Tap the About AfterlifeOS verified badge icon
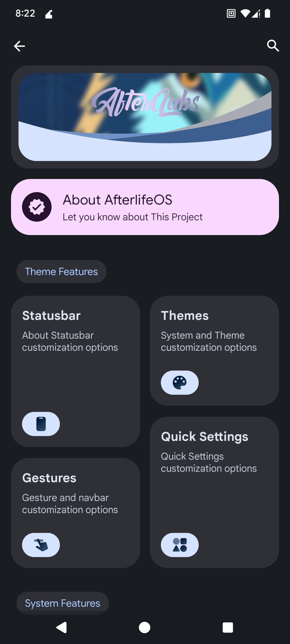Screen dimensions: 290x644 click(x=37, y=207)
